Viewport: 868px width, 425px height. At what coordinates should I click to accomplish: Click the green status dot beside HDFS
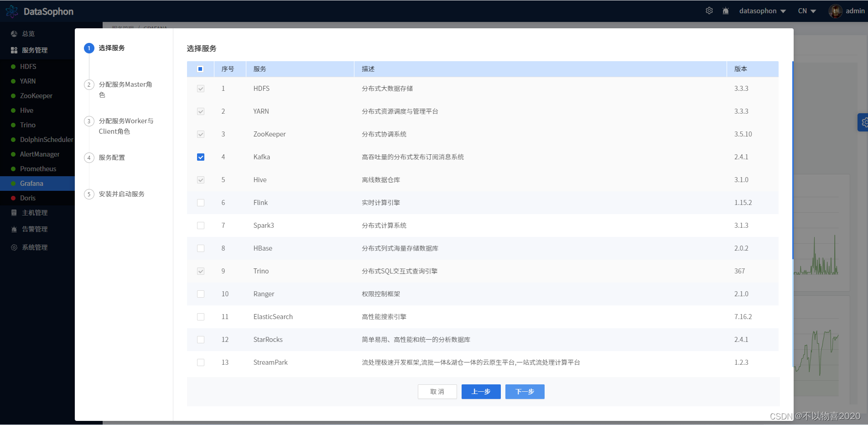pyautogui.click(x=13, y=67)
